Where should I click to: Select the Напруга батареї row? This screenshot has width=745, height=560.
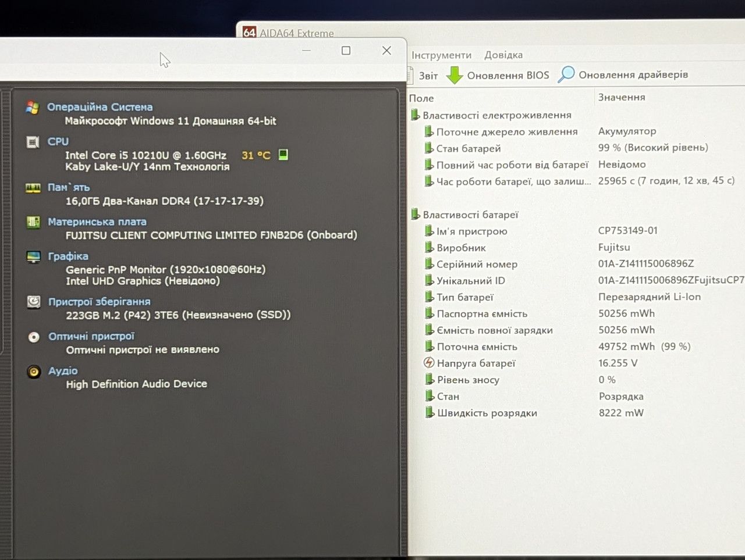[x=576, y=363]
